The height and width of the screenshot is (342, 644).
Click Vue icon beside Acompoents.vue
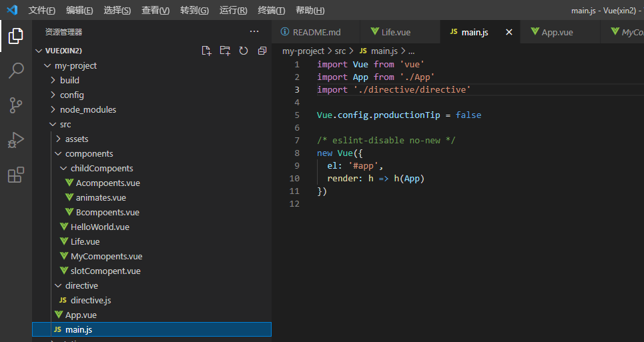point(69,183)
